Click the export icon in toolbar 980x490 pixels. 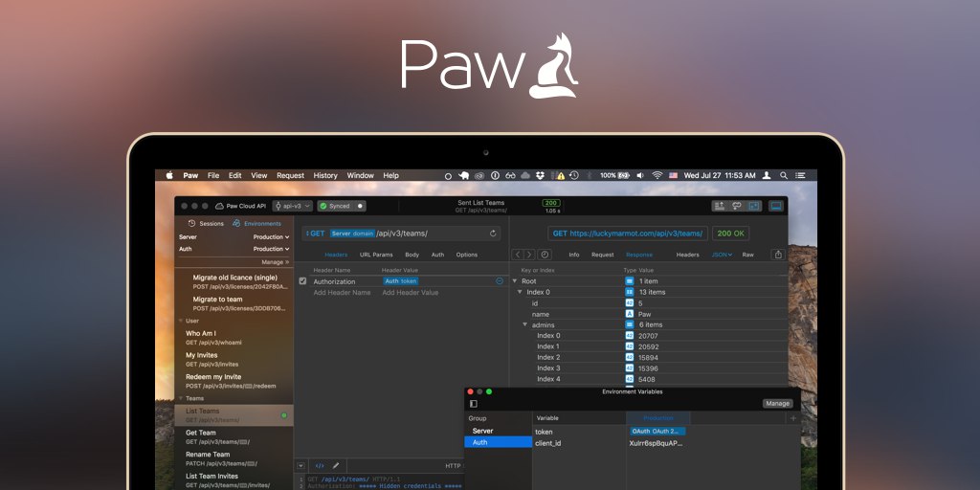click(720, 205)
